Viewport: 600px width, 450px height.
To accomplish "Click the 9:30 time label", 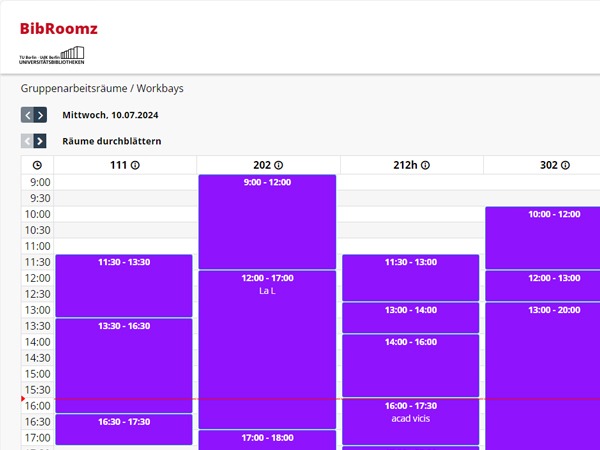I will pyautogui.click(x=40, y=198).
